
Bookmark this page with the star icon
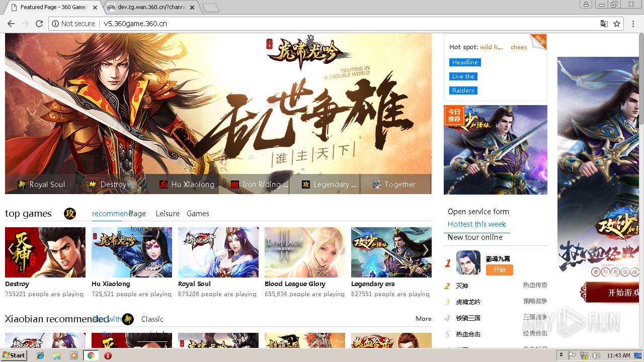tap(617, 24)
